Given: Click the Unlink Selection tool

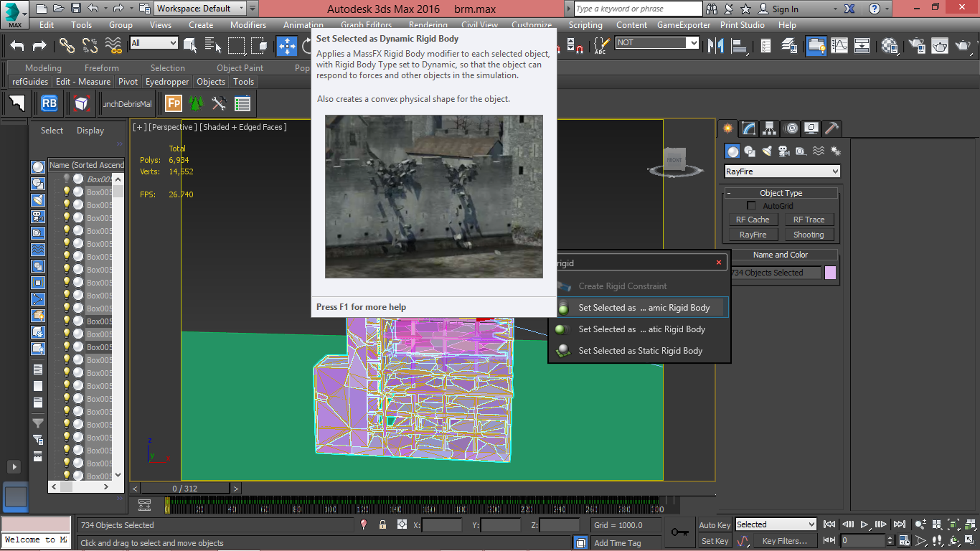Looking at the screenshot, I should [90, 45].
